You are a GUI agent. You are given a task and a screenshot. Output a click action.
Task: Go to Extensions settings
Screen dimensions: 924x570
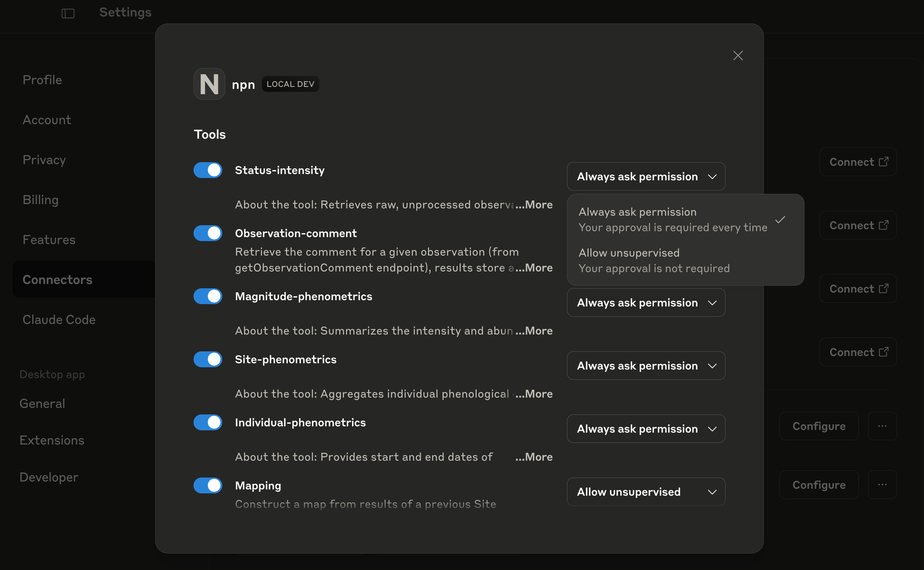52,440
